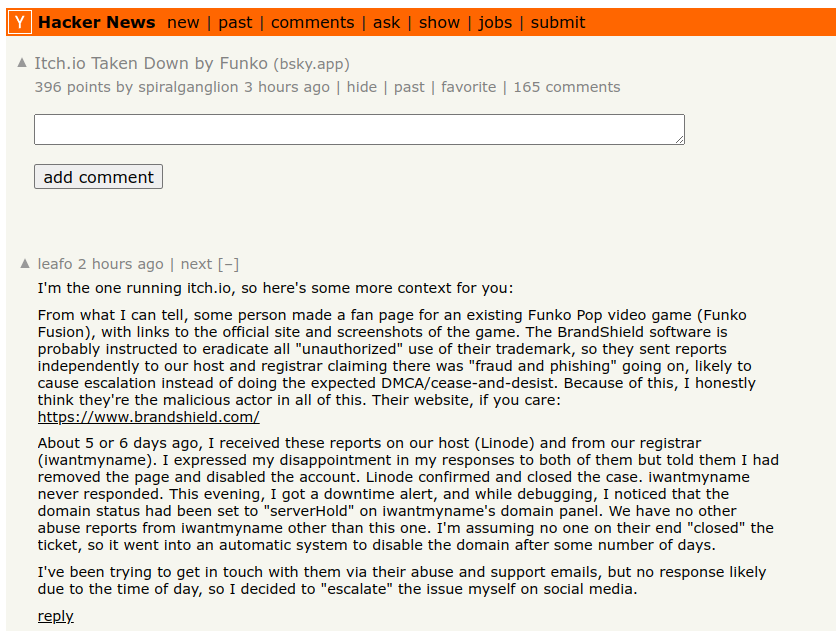Click in the comment text box
This screenshot has width=836, height=631.
[x=359, y=129]
